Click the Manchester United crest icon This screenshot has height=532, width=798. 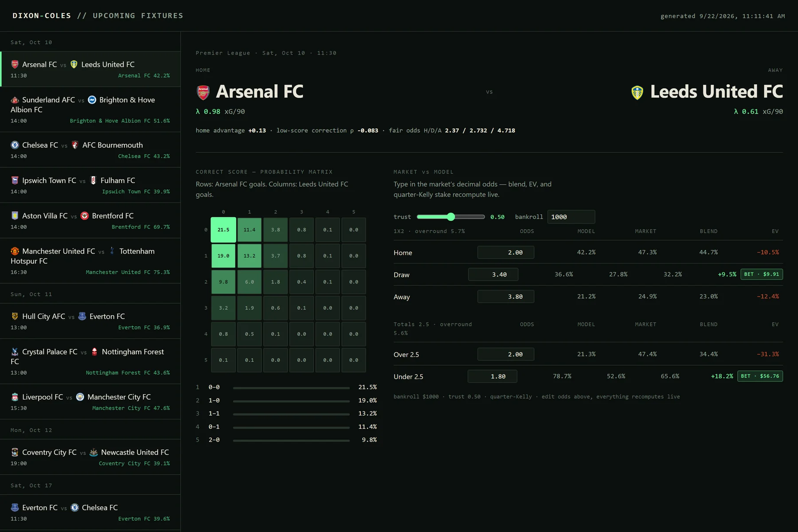tap(15, 251)
